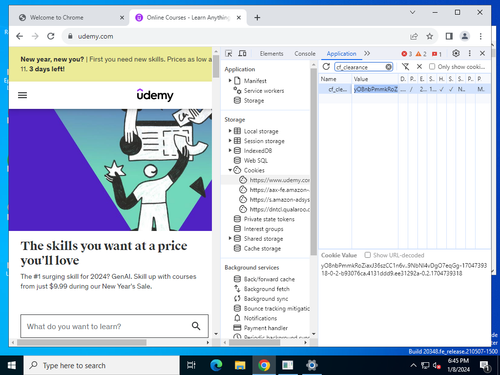
Task: Open the Udemy hamburger menu
Action: (x=22, y=95)
